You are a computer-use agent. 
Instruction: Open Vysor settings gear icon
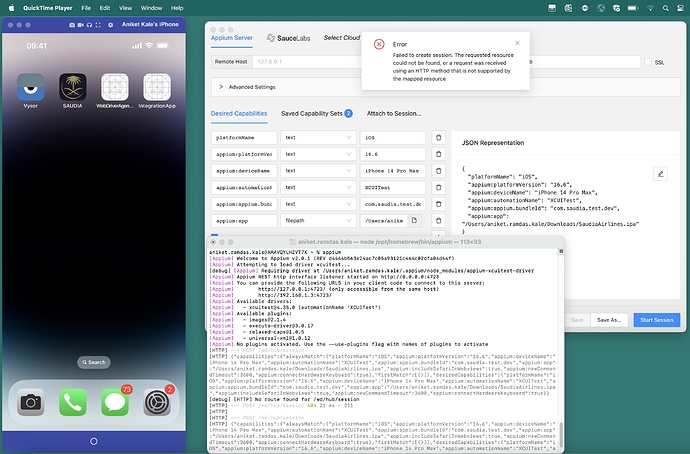tap(110, 25)
